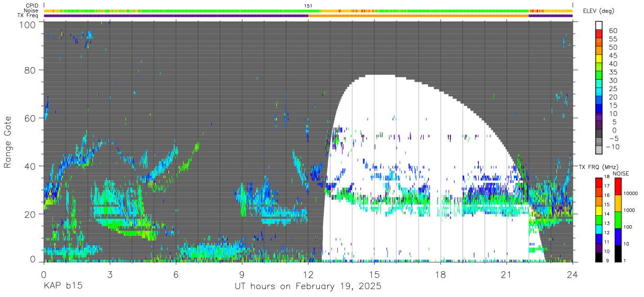
Task: Click the red 17–18 segment of the TX FRQ colorbar
Action: [599, 182]
